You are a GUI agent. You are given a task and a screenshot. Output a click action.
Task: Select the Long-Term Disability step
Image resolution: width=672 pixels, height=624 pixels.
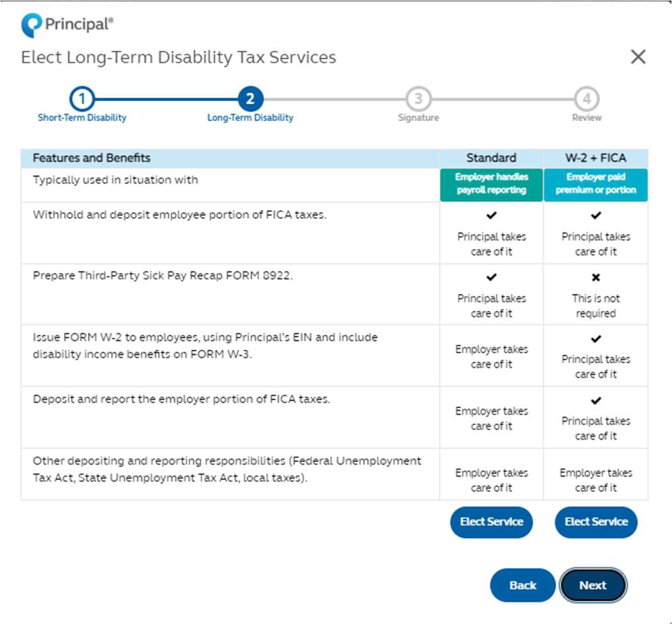249,117
